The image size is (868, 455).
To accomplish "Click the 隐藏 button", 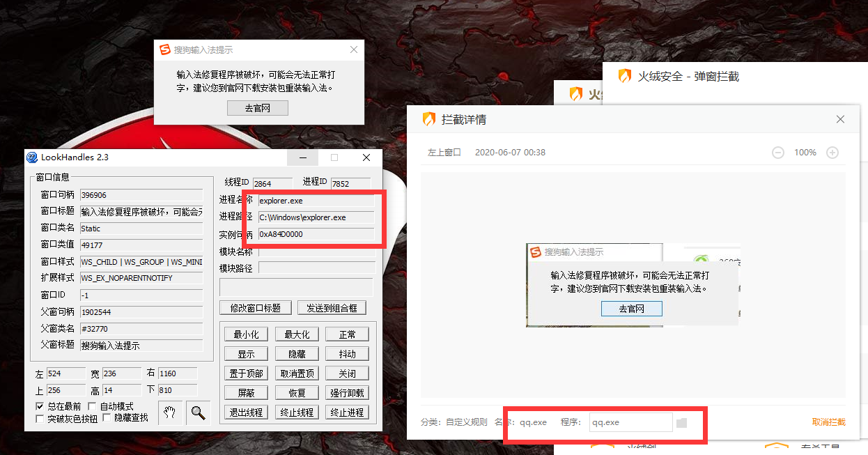I will click(297, 354).
